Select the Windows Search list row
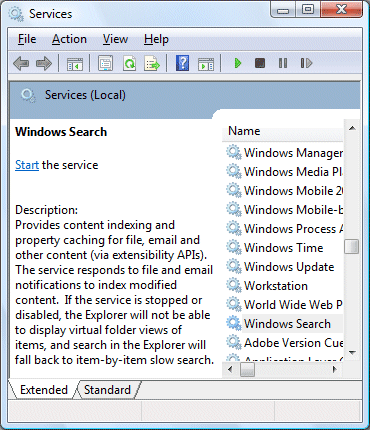Viewport: 370px width, 430px height. [284, 324]
